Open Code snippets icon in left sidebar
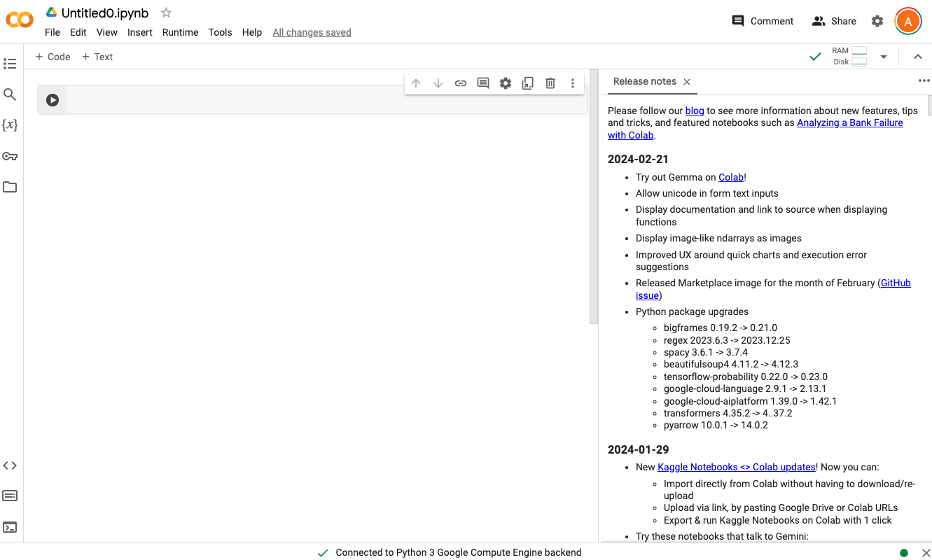 pos(10,465)
